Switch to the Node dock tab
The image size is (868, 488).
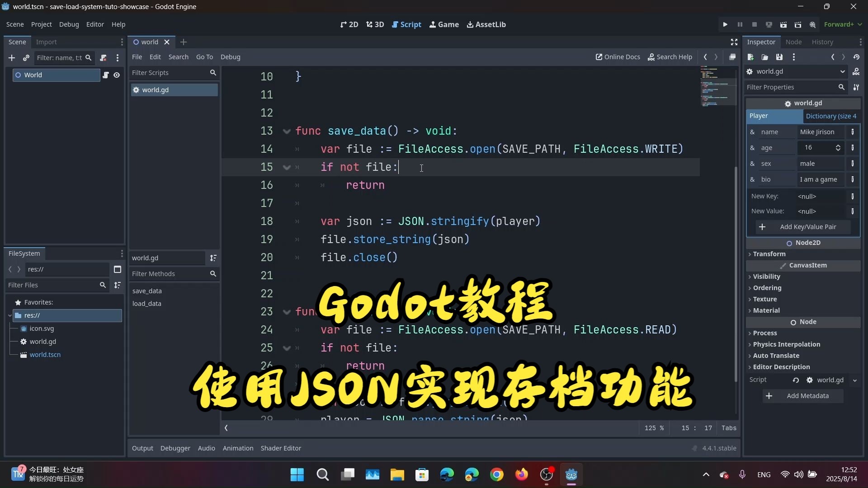pyautogui.click(x=793, y=42)
